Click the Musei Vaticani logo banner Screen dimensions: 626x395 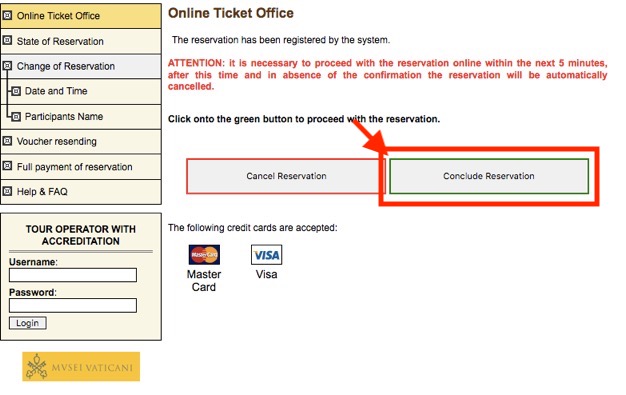[x=81, y=367]
